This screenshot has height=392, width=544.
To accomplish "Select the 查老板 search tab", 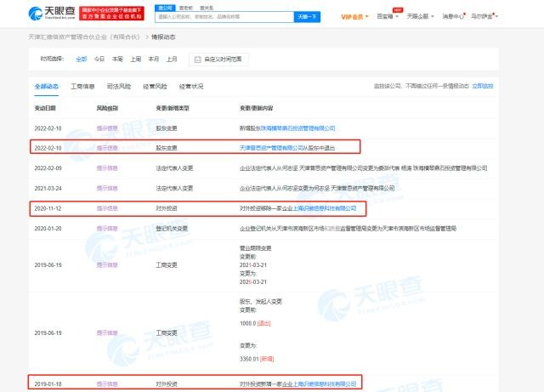I will point(186,8).
